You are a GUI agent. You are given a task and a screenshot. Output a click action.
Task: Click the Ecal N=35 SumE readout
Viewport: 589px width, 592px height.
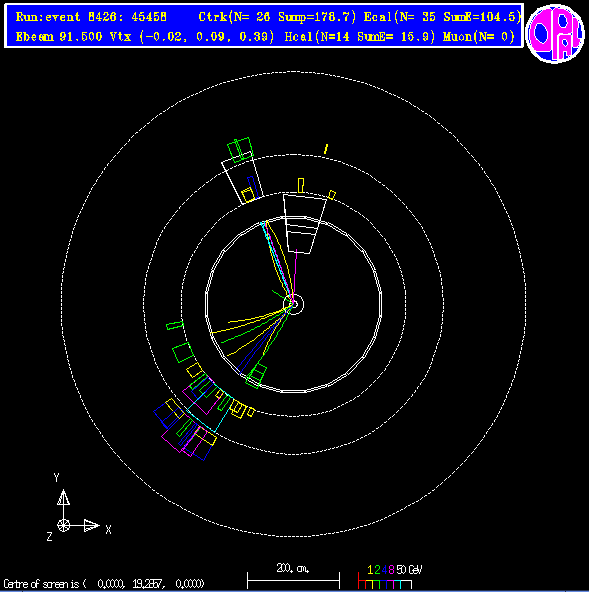[x=443, y=17]
